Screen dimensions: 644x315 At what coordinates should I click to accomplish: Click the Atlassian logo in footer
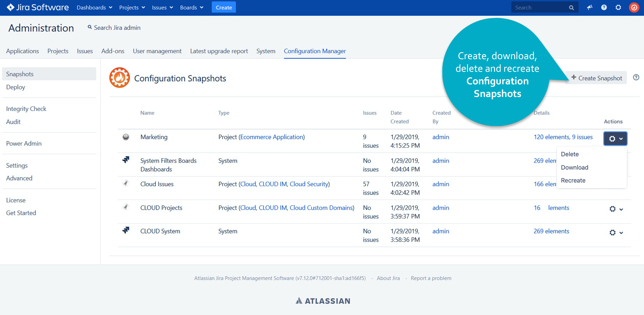point(323,301)
